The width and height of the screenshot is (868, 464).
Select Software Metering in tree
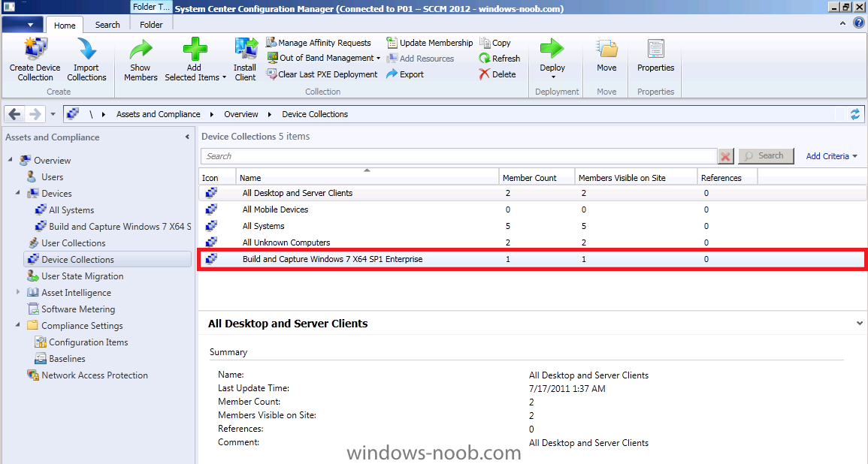click(x=78, y=309)
